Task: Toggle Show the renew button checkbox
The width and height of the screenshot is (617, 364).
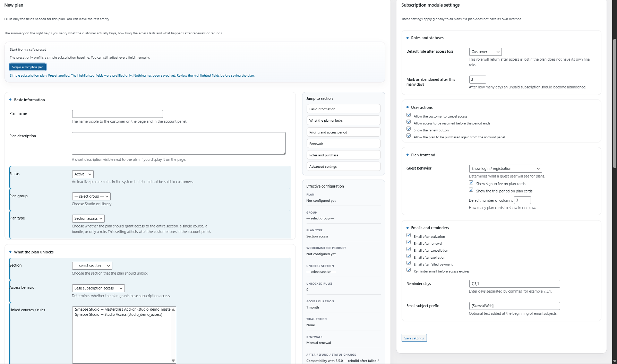Action: (409, 129)
